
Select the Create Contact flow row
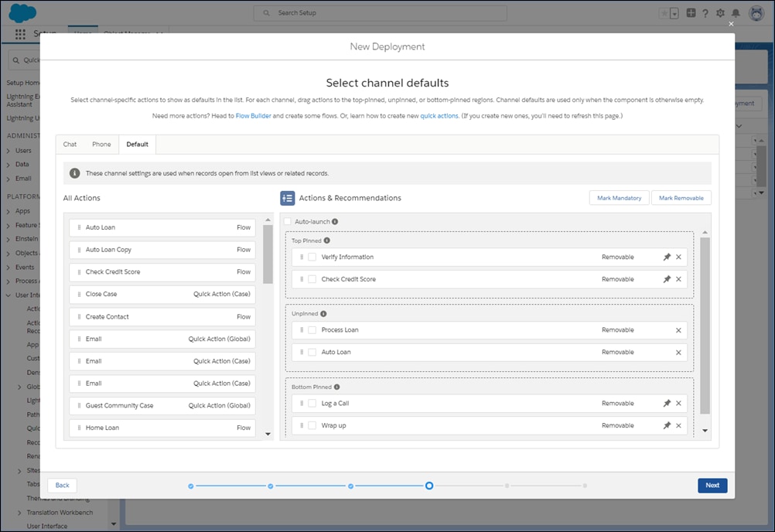pos(162,316)
